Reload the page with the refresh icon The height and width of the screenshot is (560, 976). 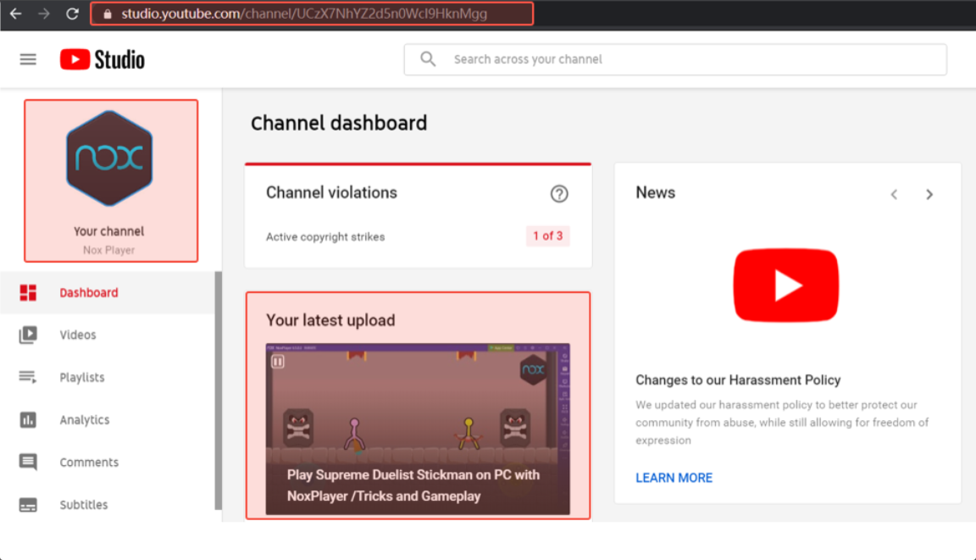(x=72, y=13)
